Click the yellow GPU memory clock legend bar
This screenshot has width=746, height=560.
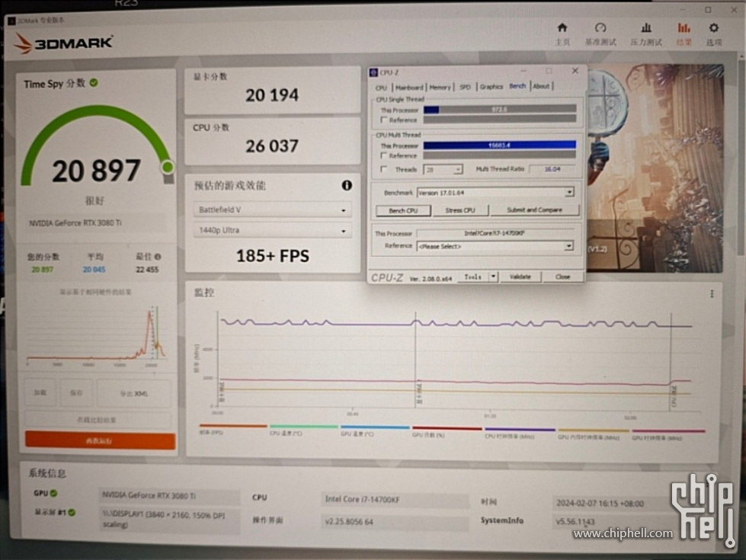click(594, 430)
